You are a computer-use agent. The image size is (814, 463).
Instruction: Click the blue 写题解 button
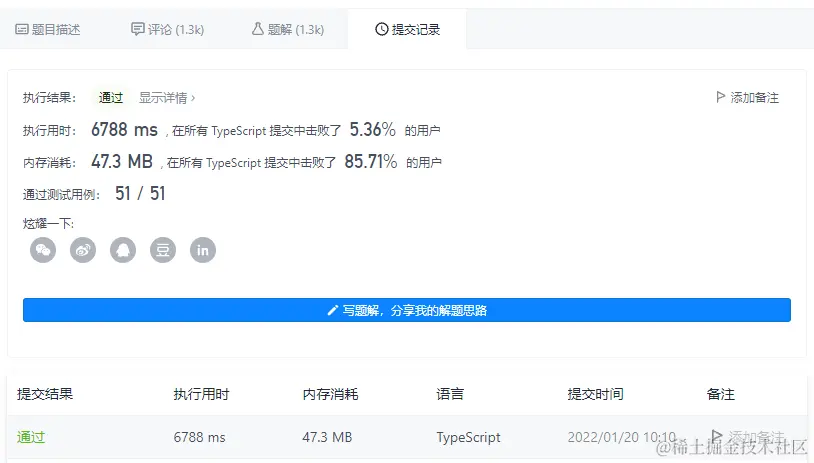pos(407,310)
